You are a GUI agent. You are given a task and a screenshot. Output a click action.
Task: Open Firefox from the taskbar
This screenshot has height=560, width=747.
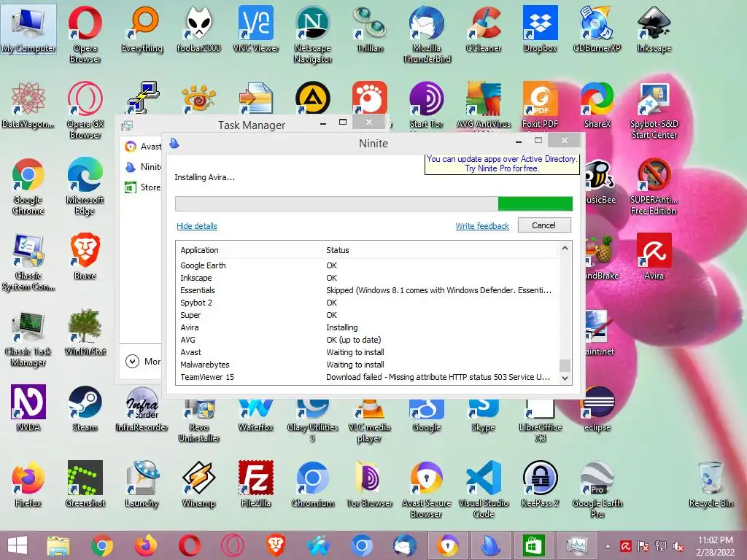click(146, 545)
